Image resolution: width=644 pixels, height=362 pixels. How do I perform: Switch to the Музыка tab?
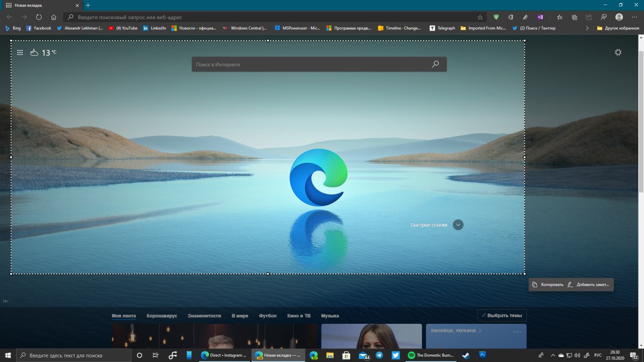tap(330, 316)
